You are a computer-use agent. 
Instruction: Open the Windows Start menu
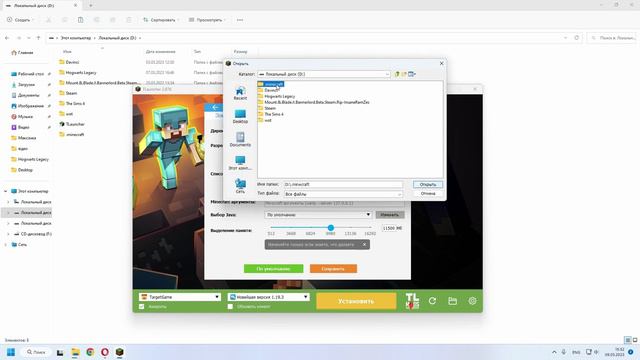point(11,352)
